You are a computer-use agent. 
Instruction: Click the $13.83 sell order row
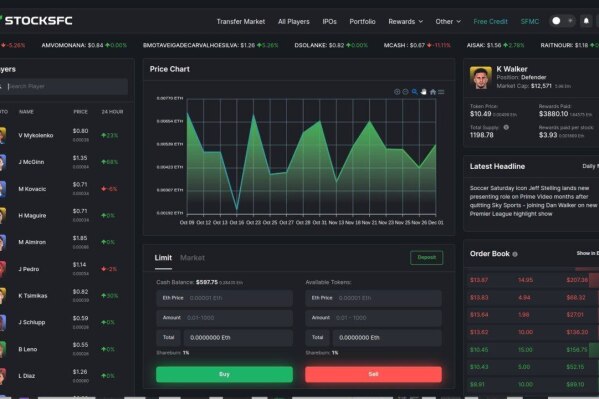[533, 297]
